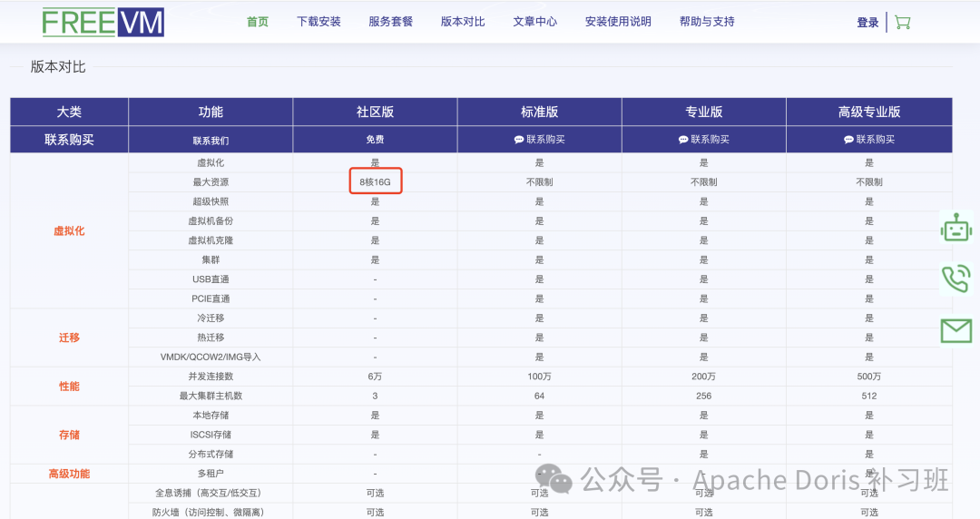
Task: Click the USB直通 row label
Action: (211, 279)
